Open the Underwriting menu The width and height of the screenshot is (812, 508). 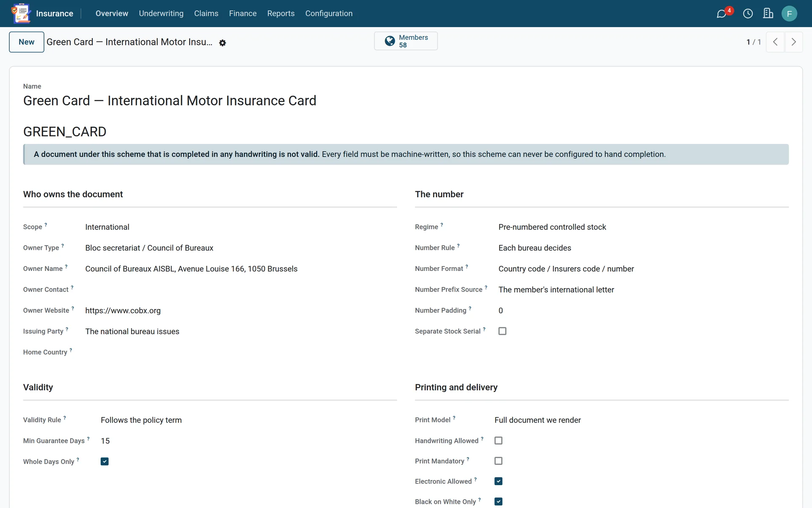click(161, 14)
